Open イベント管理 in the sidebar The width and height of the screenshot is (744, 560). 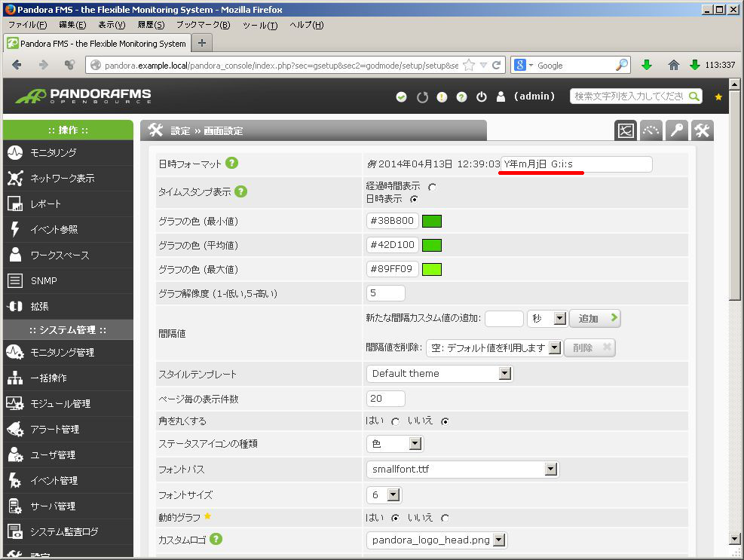point(68,481)
